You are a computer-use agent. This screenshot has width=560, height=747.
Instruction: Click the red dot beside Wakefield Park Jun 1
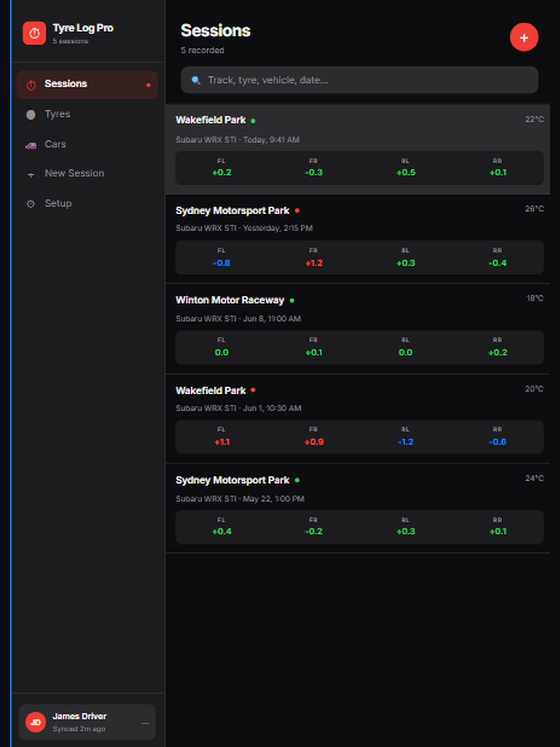(253, 390)
